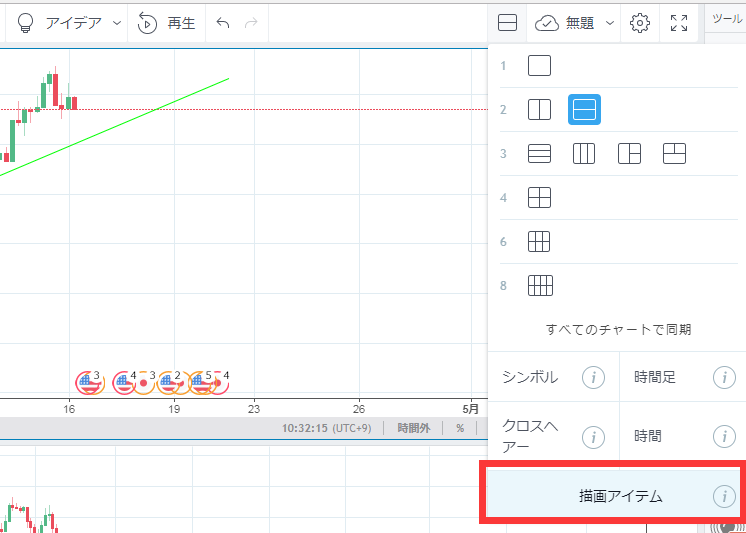
Task: Open first US flag event marked 3
Action: coord(88,383)
